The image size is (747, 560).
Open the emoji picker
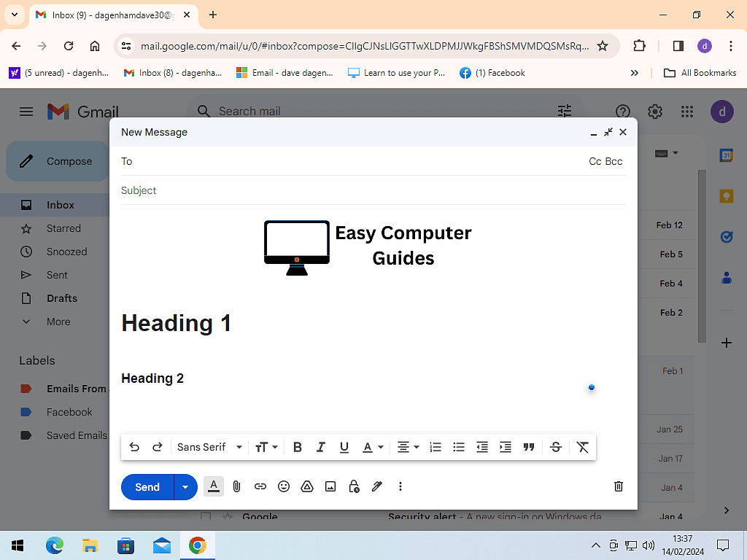[284, 486]
